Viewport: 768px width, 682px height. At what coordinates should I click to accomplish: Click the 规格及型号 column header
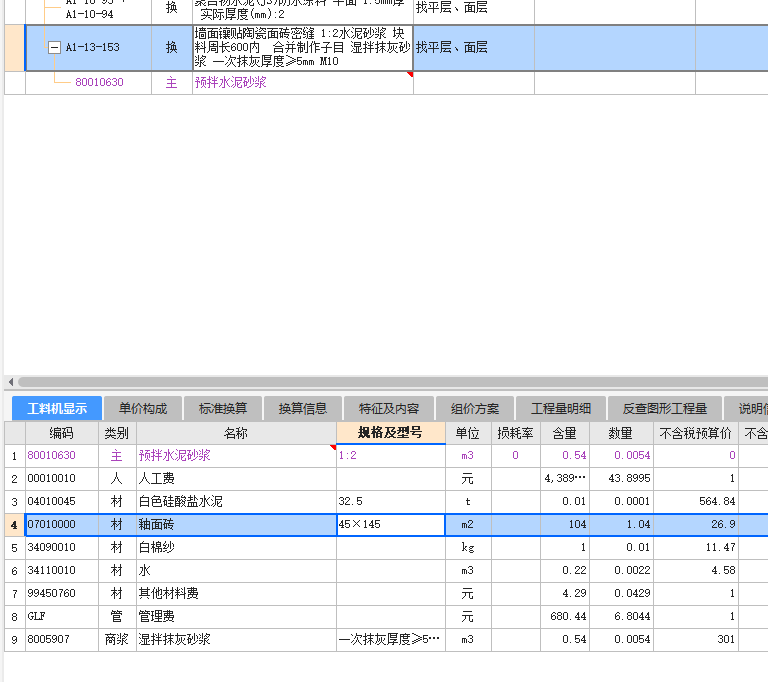[390, 433]
